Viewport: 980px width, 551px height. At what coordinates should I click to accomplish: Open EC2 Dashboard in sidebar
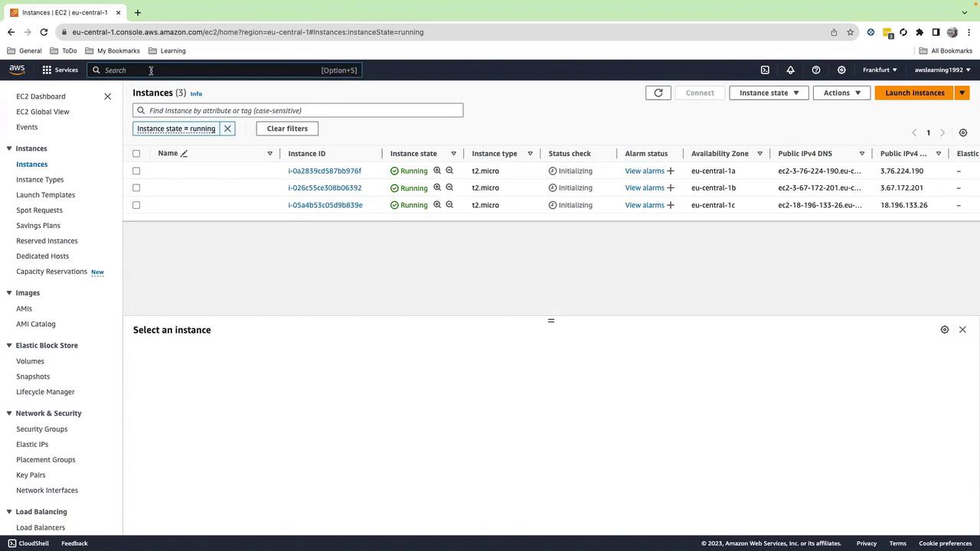click(x=41, y=96)
